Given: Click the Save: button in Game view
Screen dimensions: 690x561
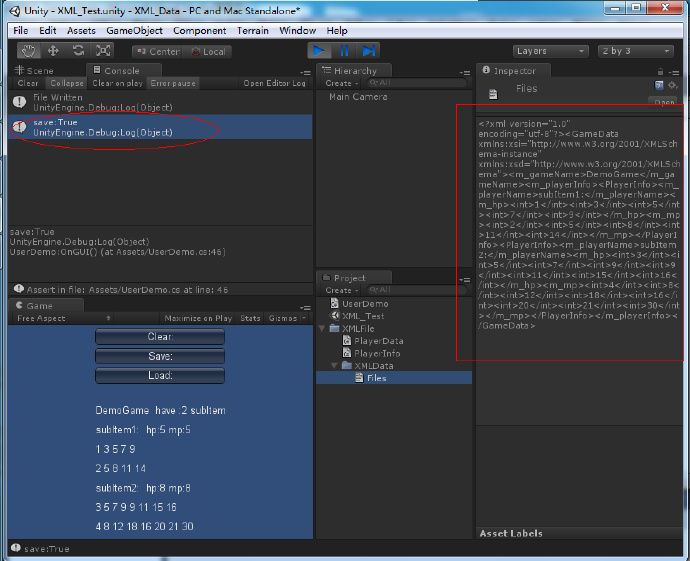Looking at the screenshot, I should click(160, 356).
